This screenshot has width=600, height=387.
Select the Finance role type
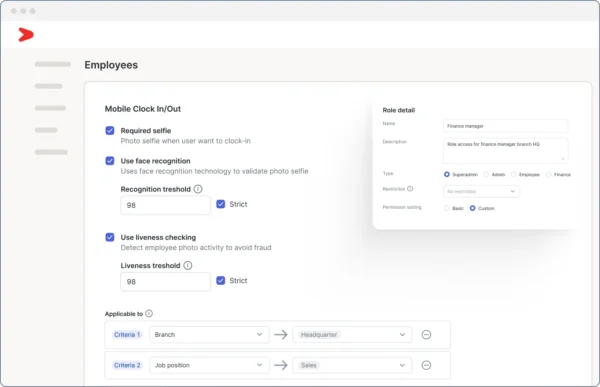(548, 174)
